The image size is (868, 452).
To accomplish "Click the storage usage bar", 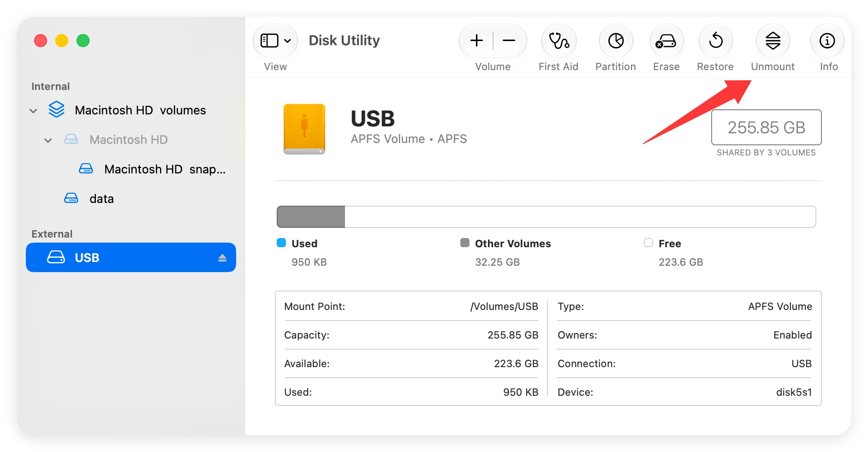I will 547,217.
